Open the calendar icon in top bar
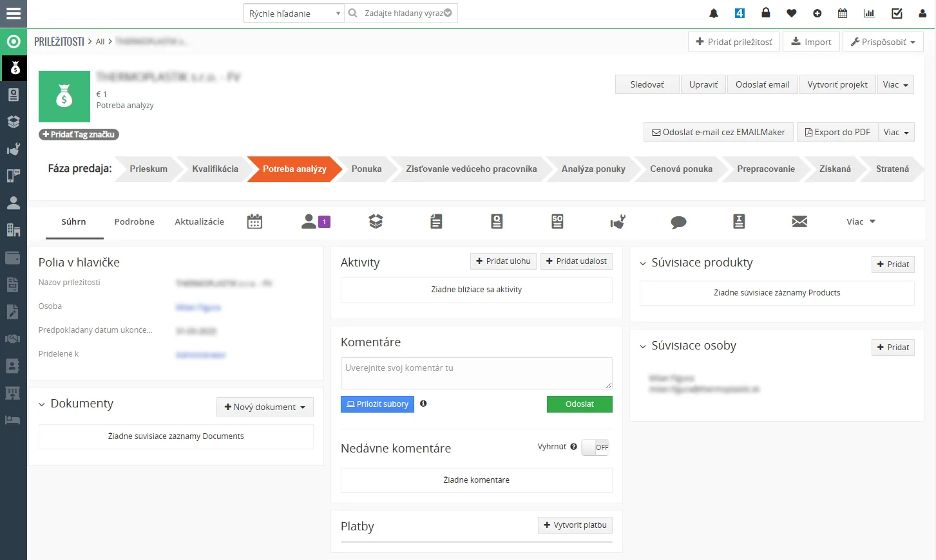The height and width of the screenshot is (560, 936). [843, 14]
